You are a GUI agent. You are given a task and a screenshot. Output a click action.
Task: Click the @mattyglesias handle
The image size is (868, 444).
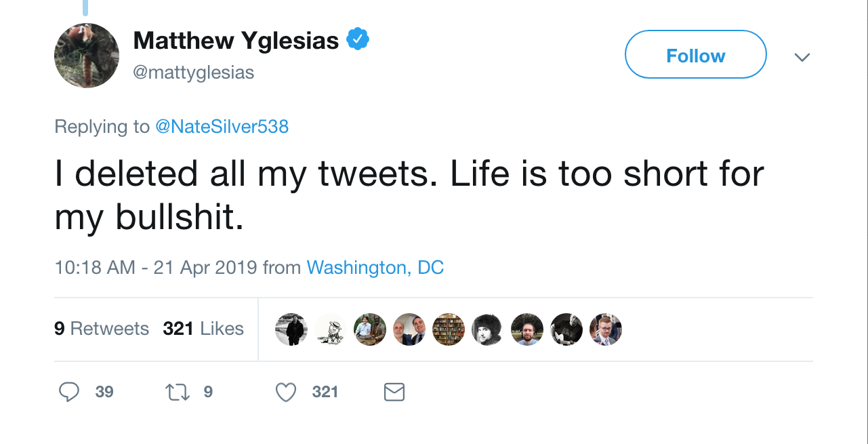(x=194, y=73)
